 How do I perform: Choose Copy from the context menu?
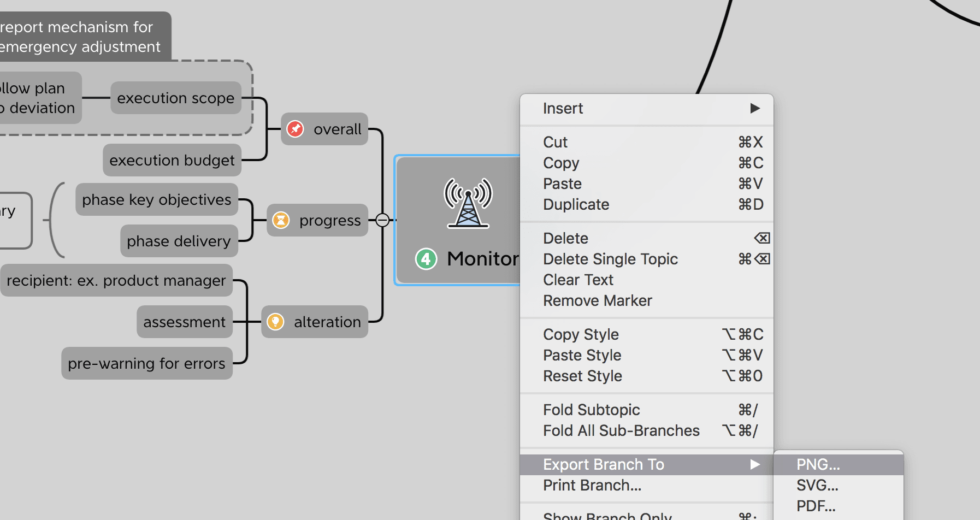[647, 163]
